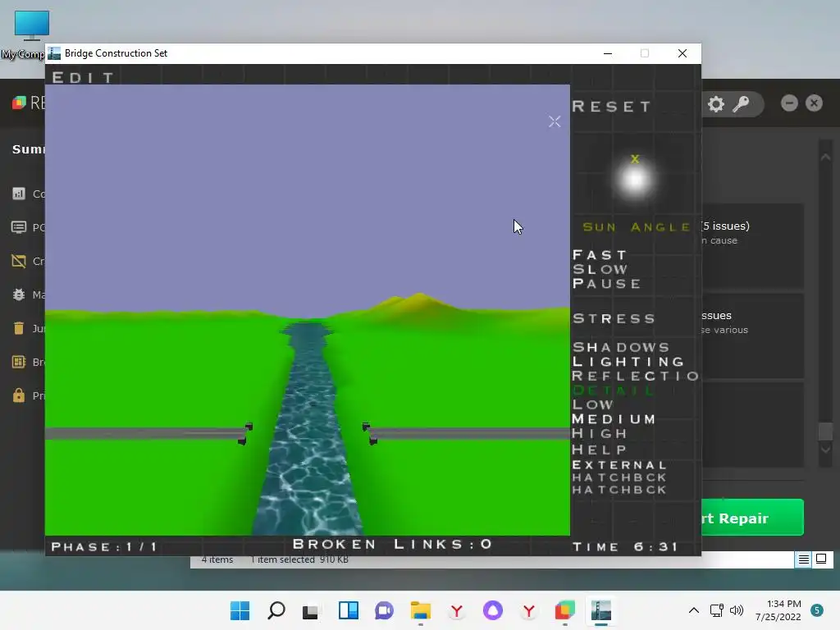Click RESET in the side panel
The width and height of the screenshot is (840, 630).
pyautogui.click(x=612, y=107)
